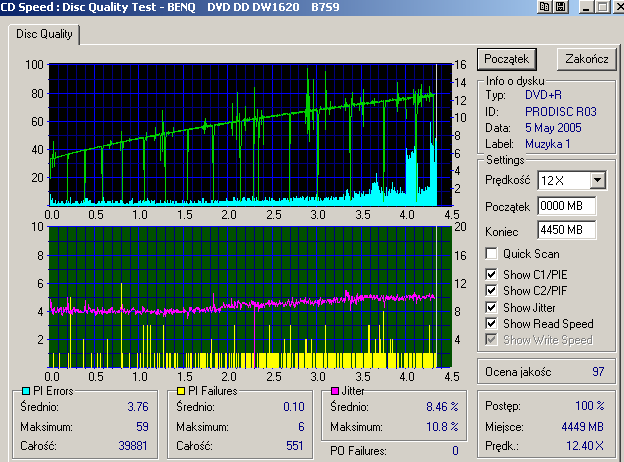Click PI Errors total value 39881
Image resolution: width=624 pixels, height=462 pixels.
point(133,446)
